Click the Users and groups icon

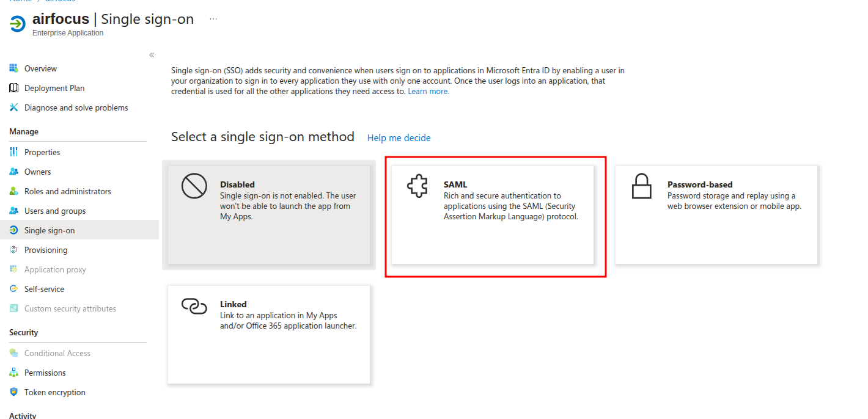13,211
